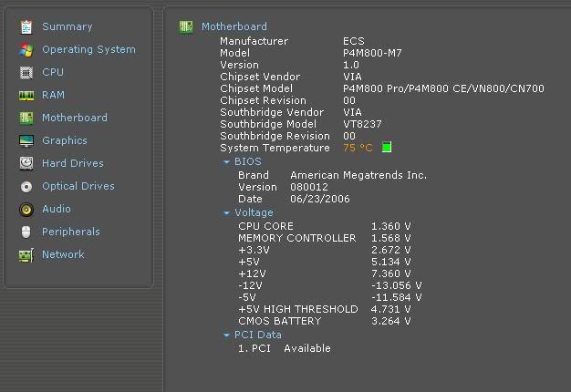Click the Motherboard heading in main panel
Viewport: 571px width, 392px height.
[234, 26]
